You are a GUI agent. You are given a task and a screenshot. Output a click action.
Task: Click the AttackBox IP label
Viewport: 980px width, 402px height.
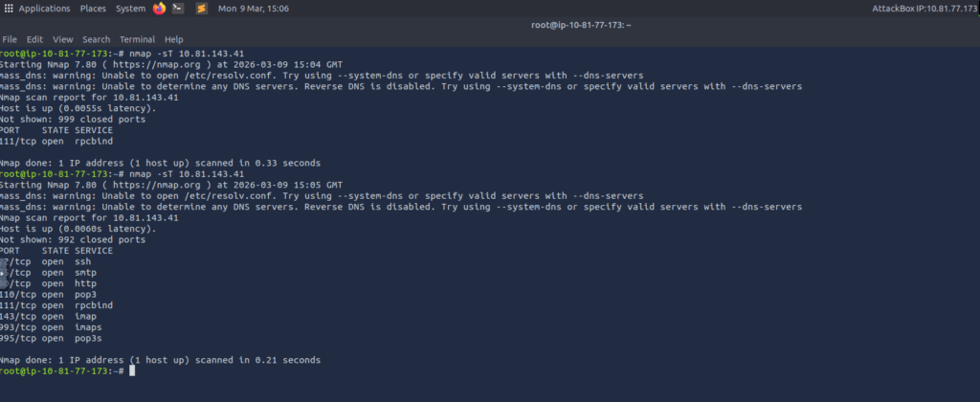click(924, 8)
